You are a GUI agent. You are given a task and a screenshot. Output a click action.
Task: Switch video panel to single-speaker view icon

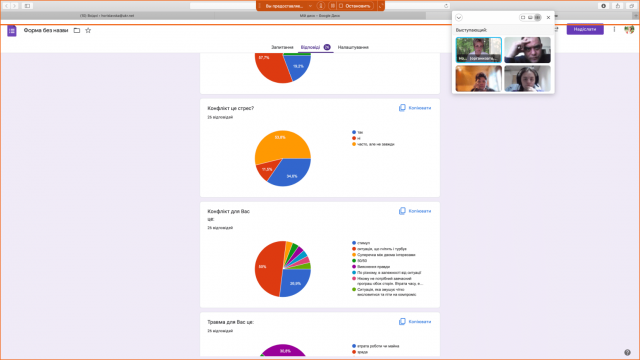523,18
